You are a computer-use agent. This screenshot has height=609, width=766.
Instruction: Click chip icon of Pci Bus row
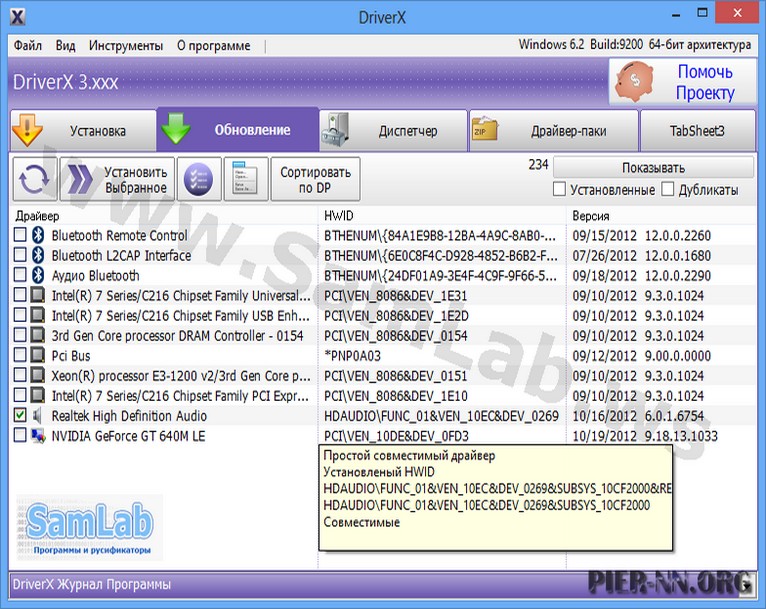point(38,355)
